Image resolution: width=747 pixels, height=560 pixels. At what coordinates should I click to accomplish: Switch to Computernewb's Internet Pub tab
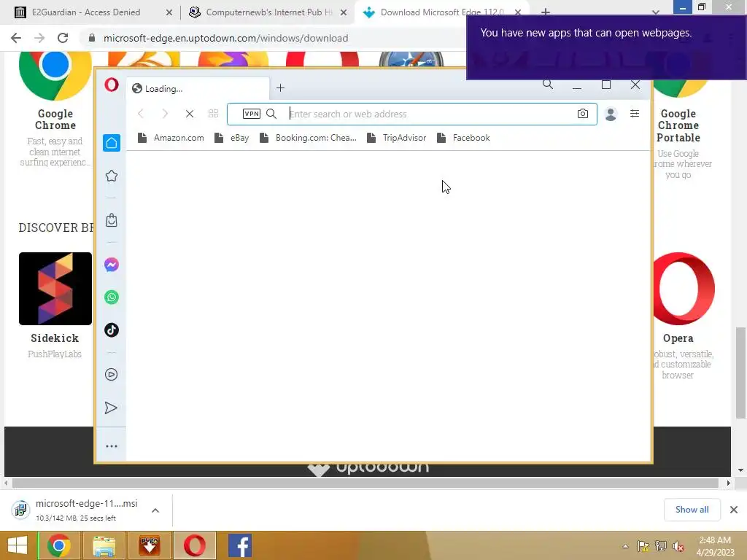tap(268, 12)
